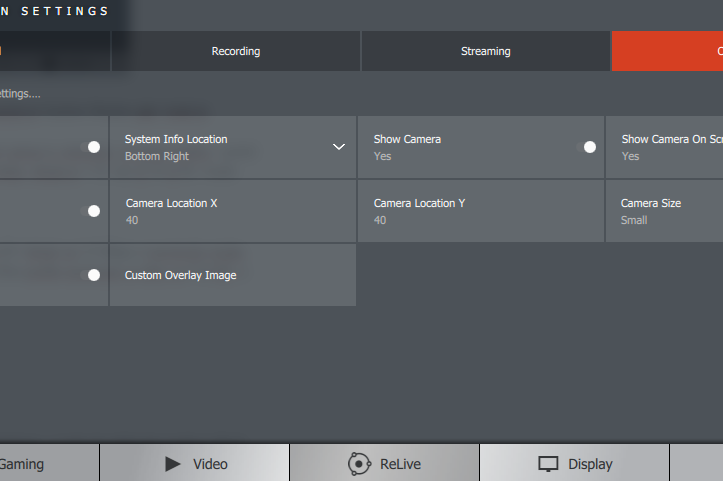
Task: Click the Video play icon
Action: pos(173,464)
